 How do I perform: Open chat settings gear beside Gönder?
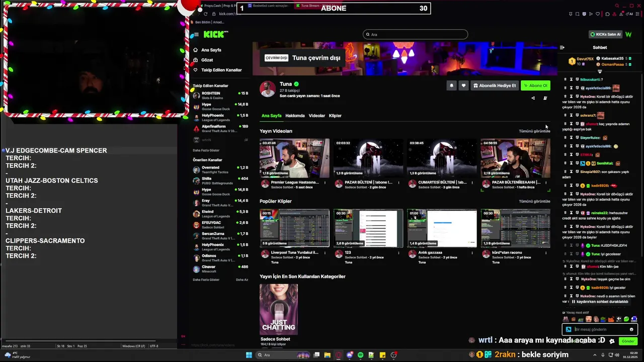click(612, 341)
